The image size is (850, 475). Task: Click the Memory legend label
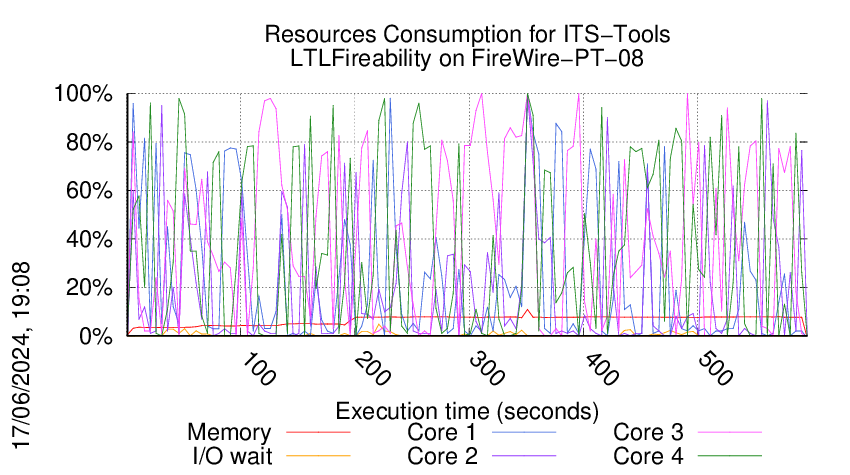pyautogui.click(x=229, y=432)
